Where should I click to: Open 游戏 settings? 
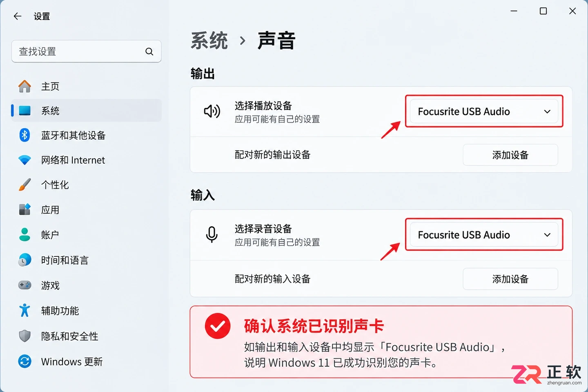tap(86, 285)
